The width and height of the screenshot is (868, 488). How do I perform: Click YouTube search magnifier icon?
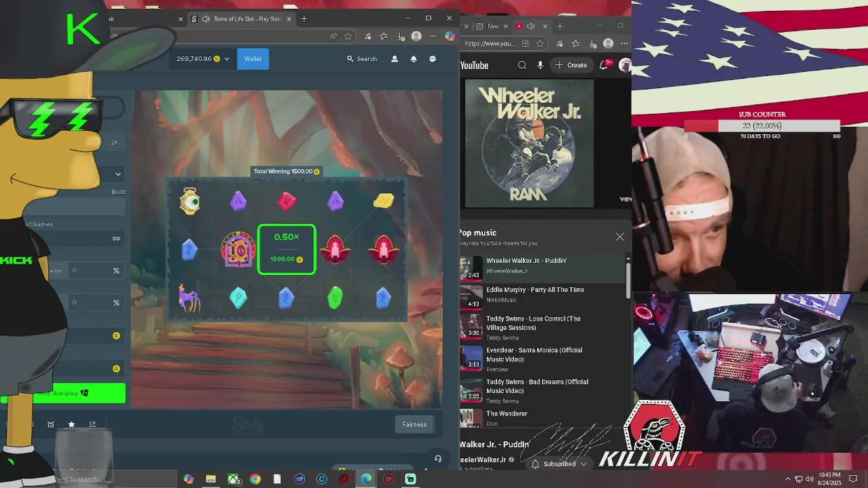point(522,65)
